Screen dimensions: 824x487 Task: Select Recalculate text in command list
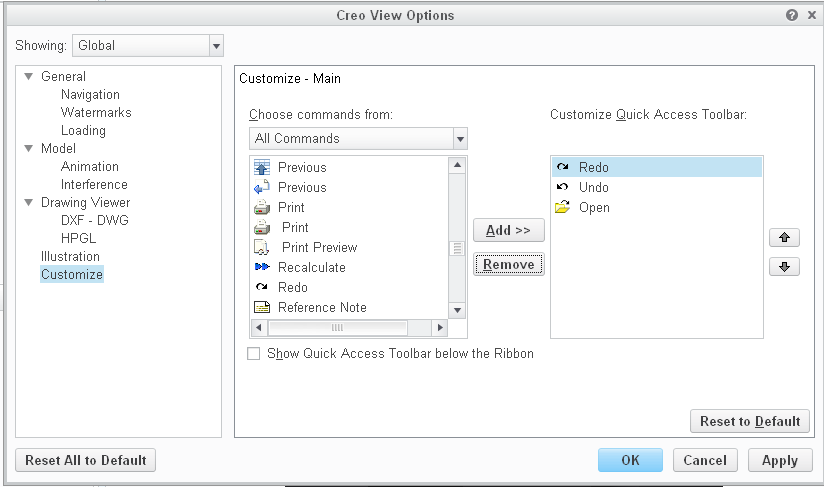tap(312, 267)
